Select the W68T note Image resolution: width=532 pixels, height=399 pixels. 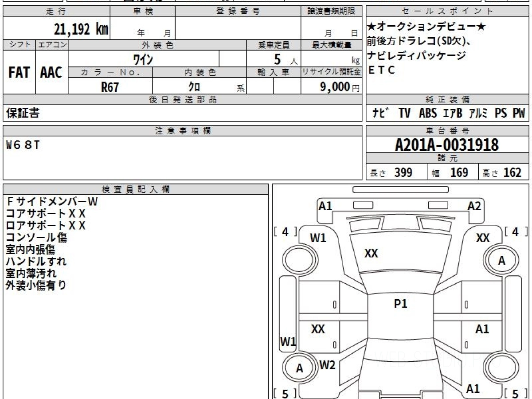point(23,145)
